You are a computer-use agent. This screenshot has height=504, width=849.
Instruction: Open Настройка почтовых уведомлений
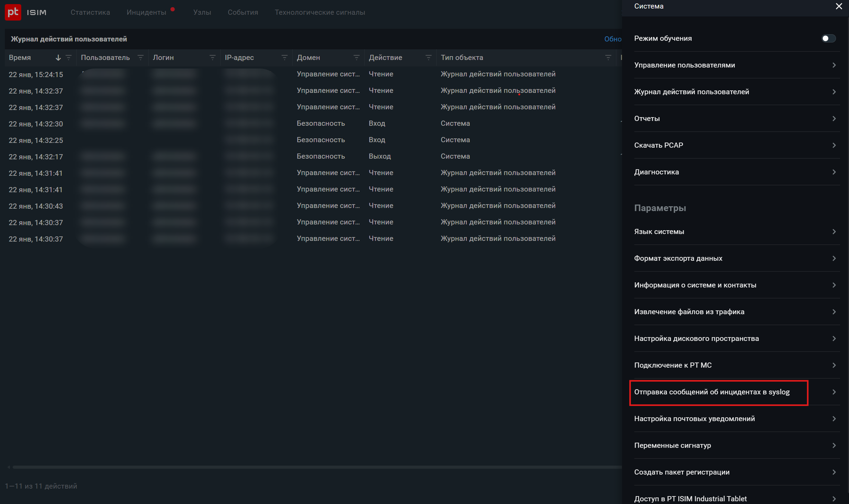click(735, 418)
